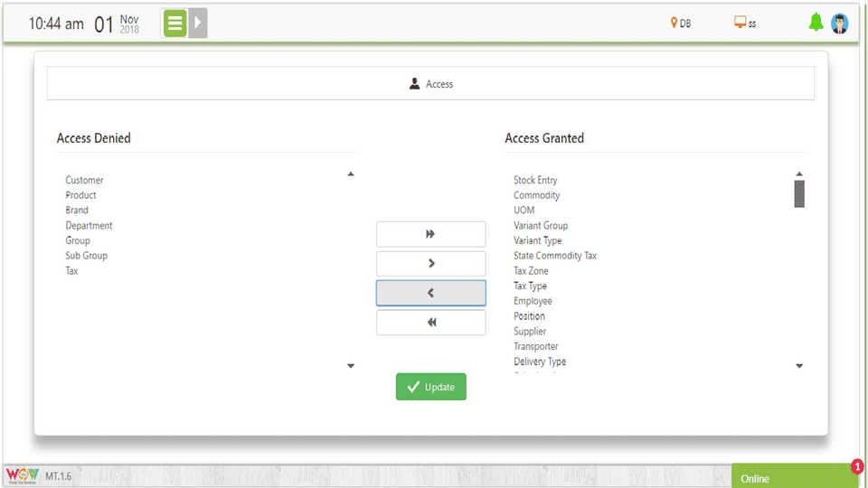Screen dimensions: 868x488
Task: Select Variant Group in Access Granted
Action: (541, 225)
